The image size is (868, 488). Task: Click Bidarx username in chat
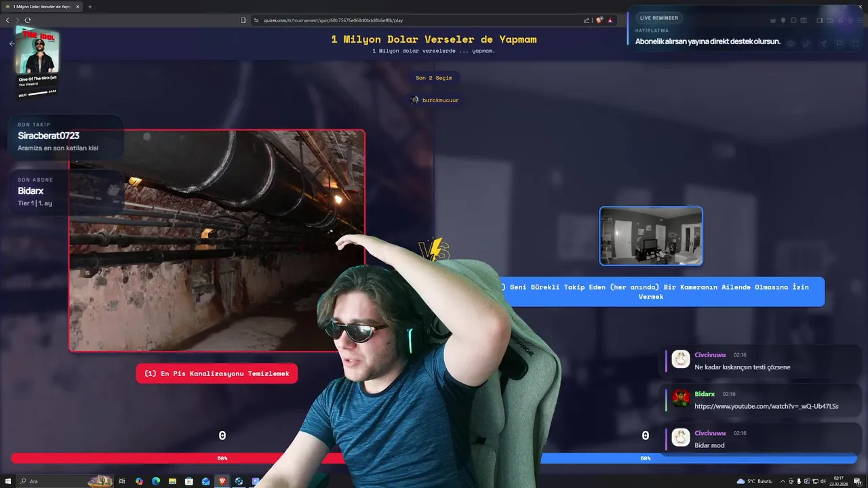tap(705, 394)
